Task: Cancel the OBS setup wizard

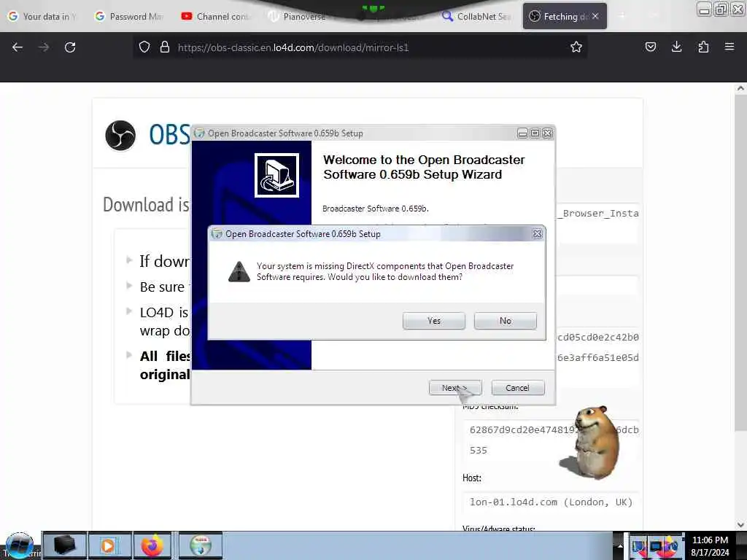Action: [x=517, y=388]
